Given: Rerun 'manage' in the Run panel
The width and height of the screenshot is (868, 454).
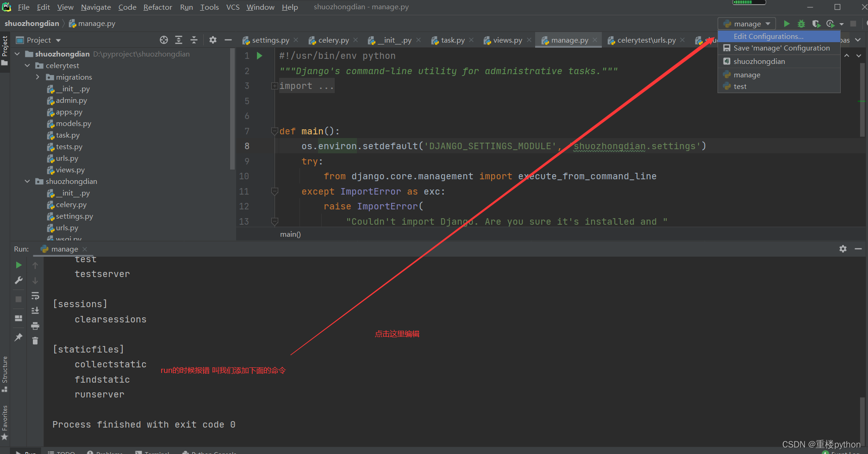Looking at the screenshot, I should pos(19,265).
